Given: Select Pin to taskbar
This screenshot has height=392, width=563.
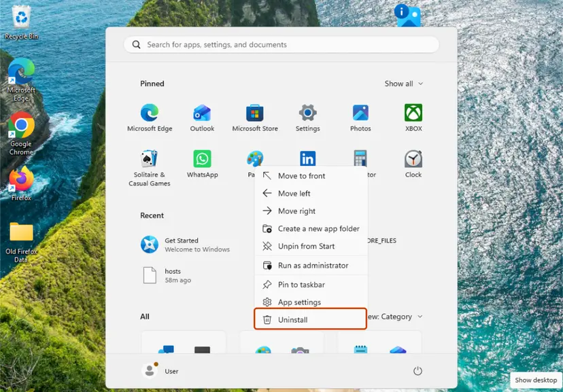Looking at the screenshot, I should [311, 285].
